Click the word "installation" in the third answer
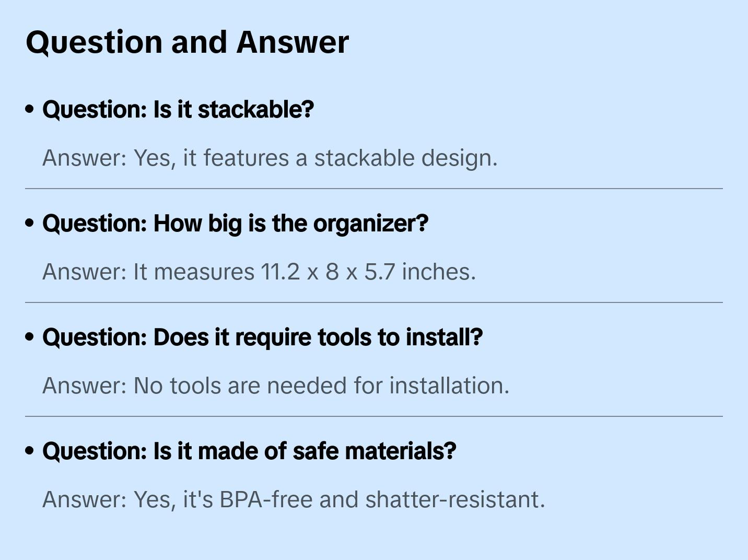The height and width of the screenshot is (560, 748). click(449, 386)
